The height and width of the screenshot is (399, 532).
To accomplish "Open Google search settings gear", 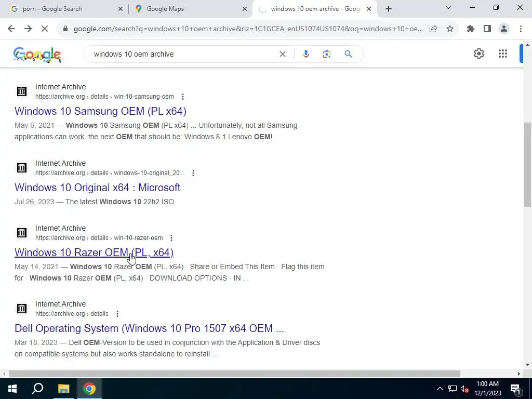I will (478, 54).
